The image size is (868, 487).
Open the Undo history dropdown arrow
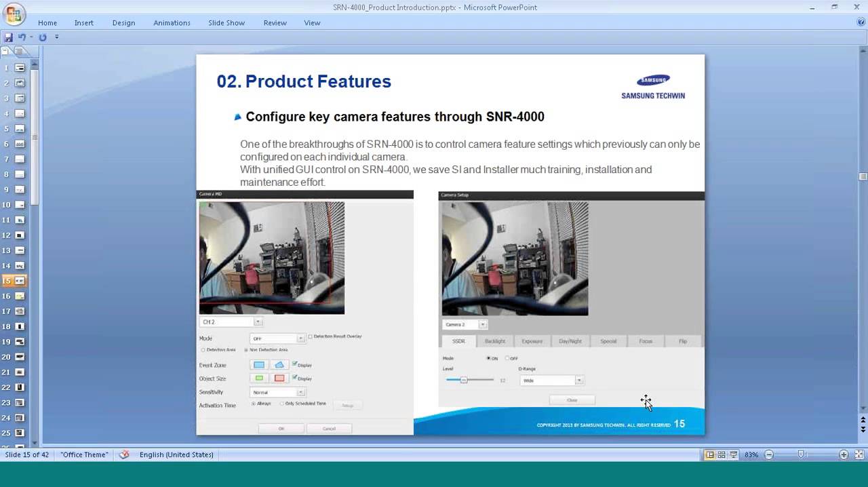(x=31, y=37)
